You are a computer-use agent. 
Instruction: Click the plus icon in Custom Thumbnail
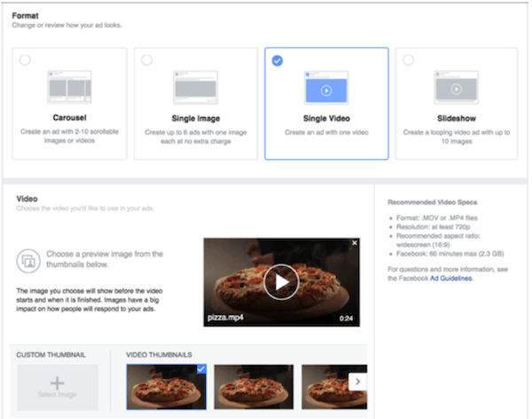(58, 383)
